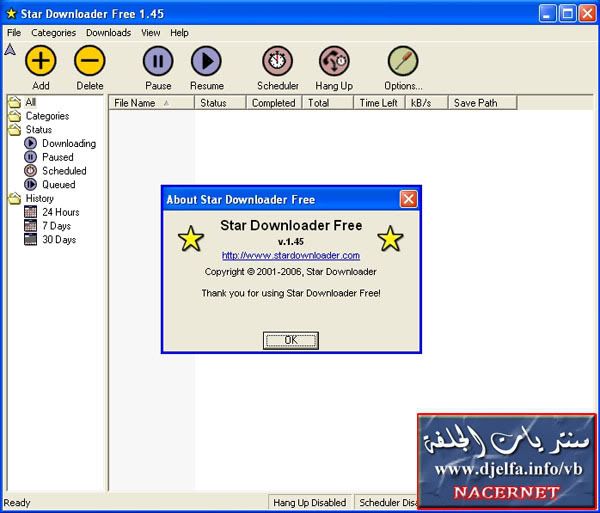This screenshot has height=513, width=600.
Task: Click the Queued icon in sidebar
Action: 30,185
